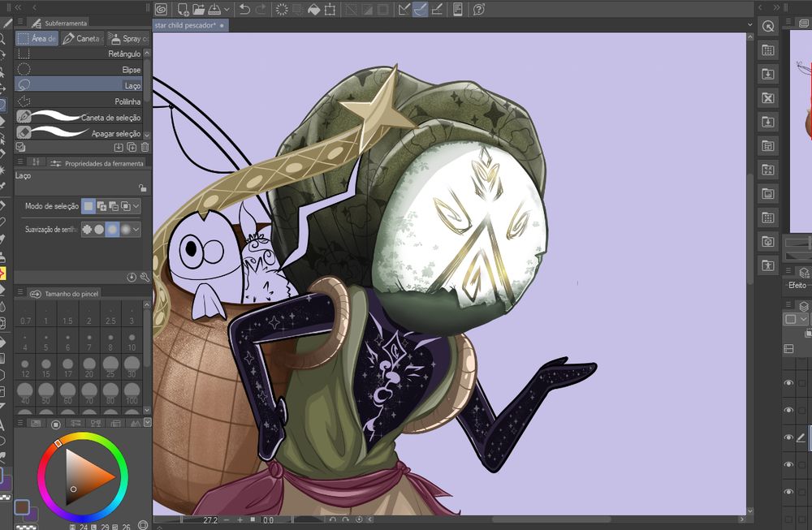The height and width of the screenshot is (530, 812).
Task: Set selection mode to Select from selection
Action: [126, 206]
